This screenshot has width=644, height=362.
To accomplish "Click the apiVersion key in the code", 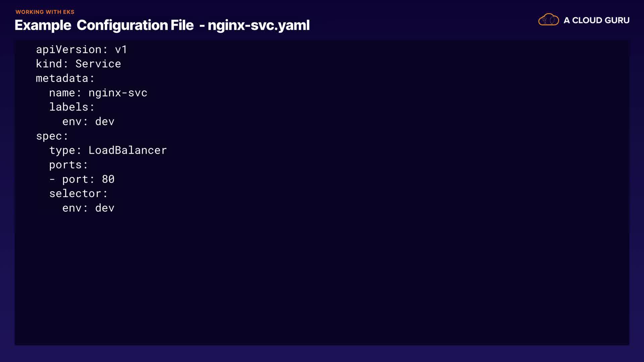I will pyautogui.click(x=68, y=50).
